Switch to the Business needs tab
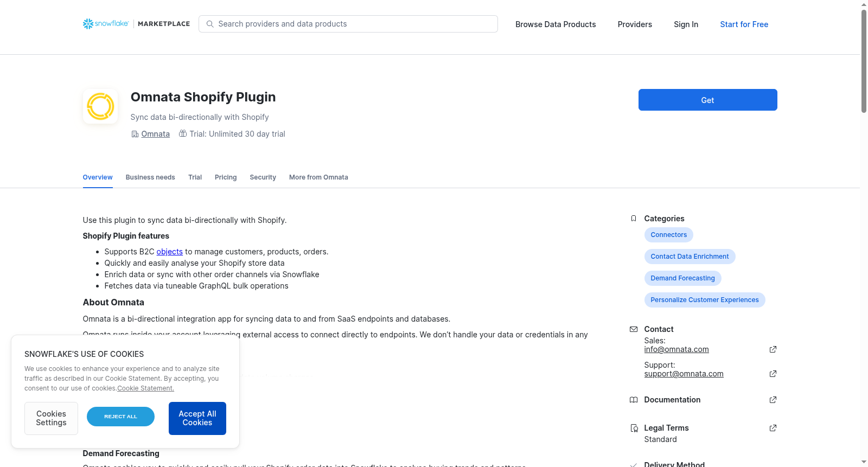This screenshot has height=467, width=868. click(x=150, y=177)
